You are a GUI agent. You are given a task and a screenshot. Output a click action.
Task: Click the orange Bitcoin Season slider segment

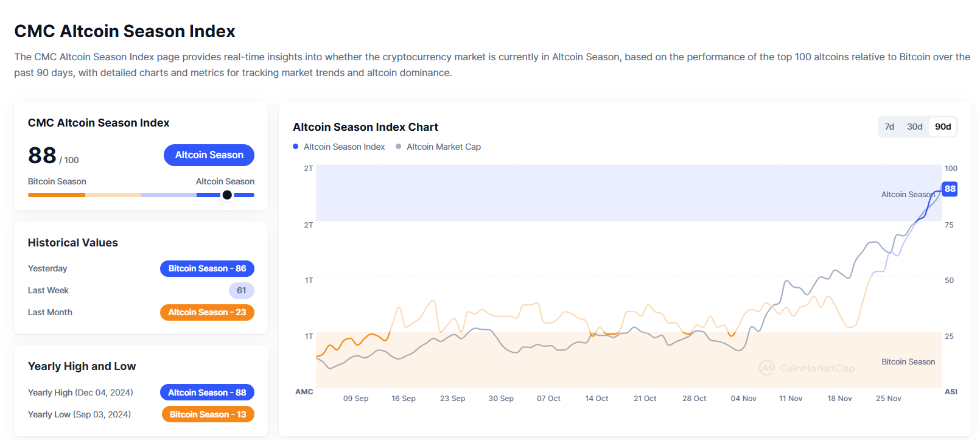click(57, 195)
